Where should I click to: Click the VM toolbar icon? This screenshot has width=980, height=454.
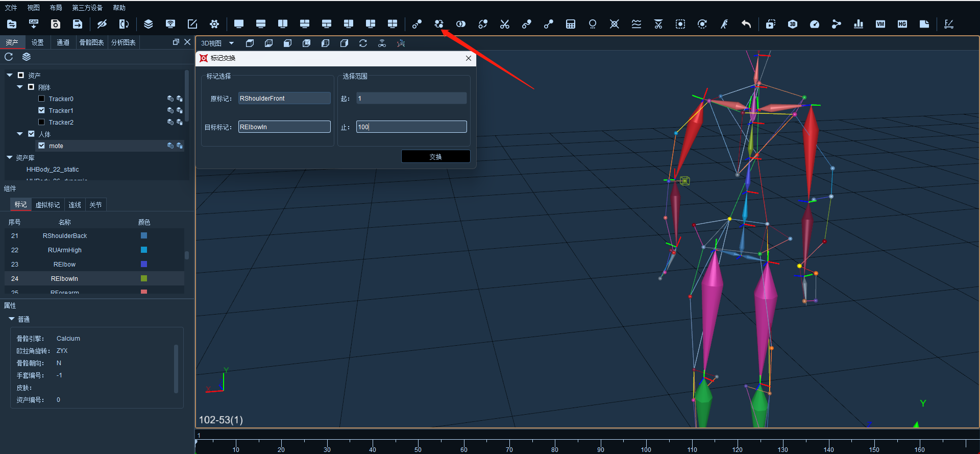click(x=880, y=24)
